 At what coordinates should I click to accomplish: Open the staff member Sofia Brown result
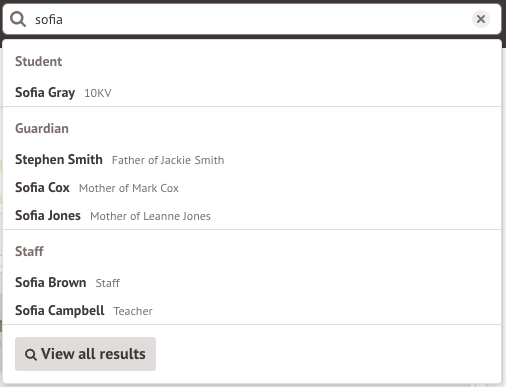[x=252, y=283]
